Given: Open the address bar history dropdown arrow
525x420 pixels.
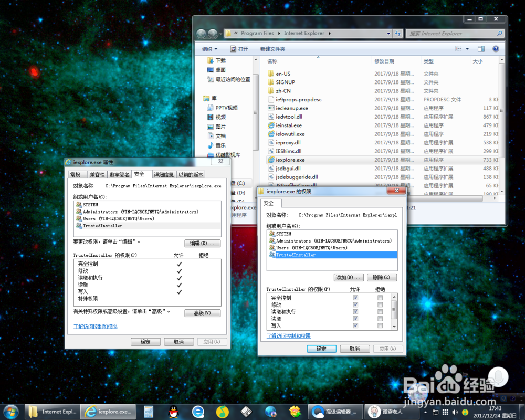Looking at the screenshot, I should pos(388,34).
